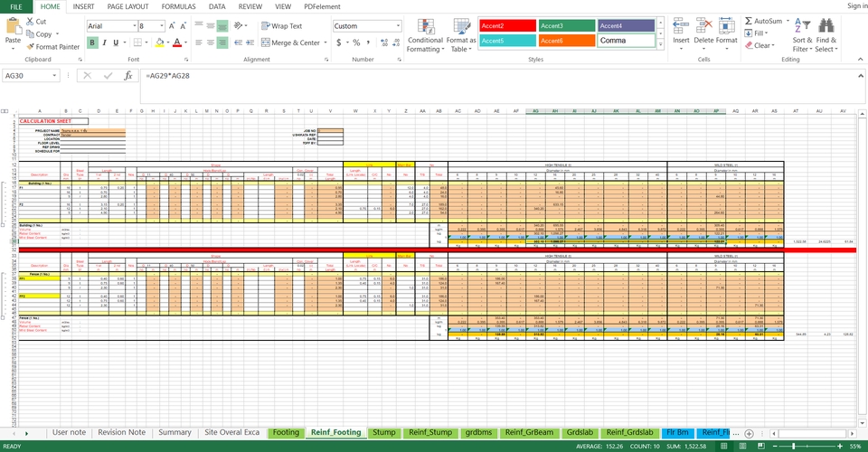Screen dimensions: 868x452
Task: Toggle Bold formatting
Action: [92, 42]
